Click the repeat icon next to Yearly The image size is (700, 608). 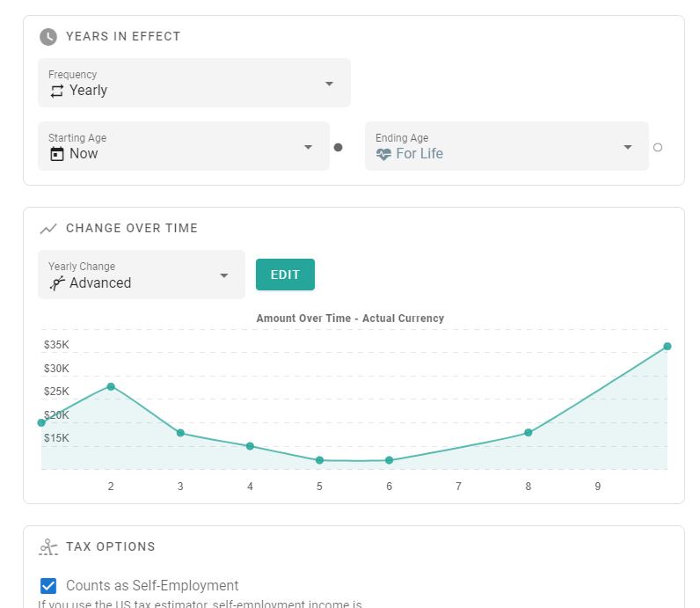(x=57, y=91)
